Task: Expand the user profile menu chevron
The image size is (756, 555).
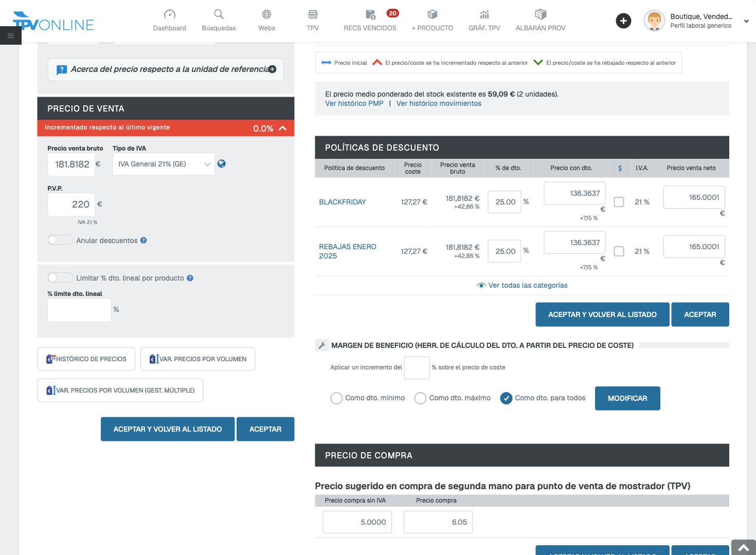Action: pos(746,21)
